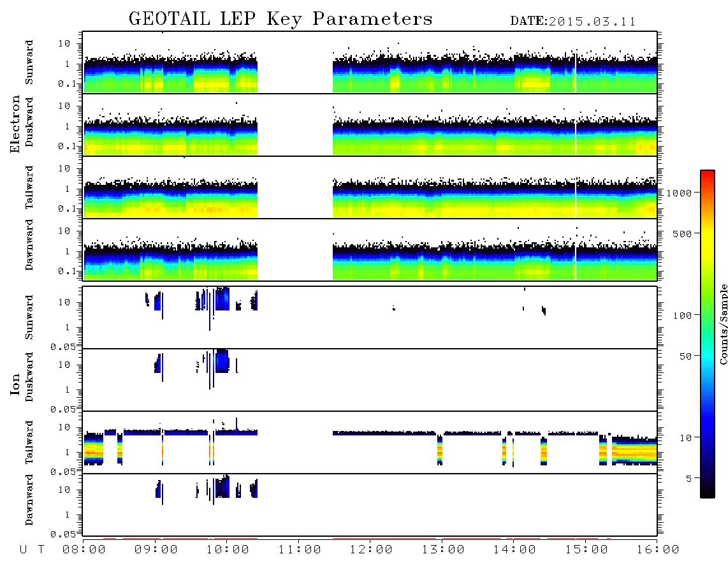This screenshot has height=561, width=728.
Task: Click the "Electron" group axis label
Action: (15, 124)
